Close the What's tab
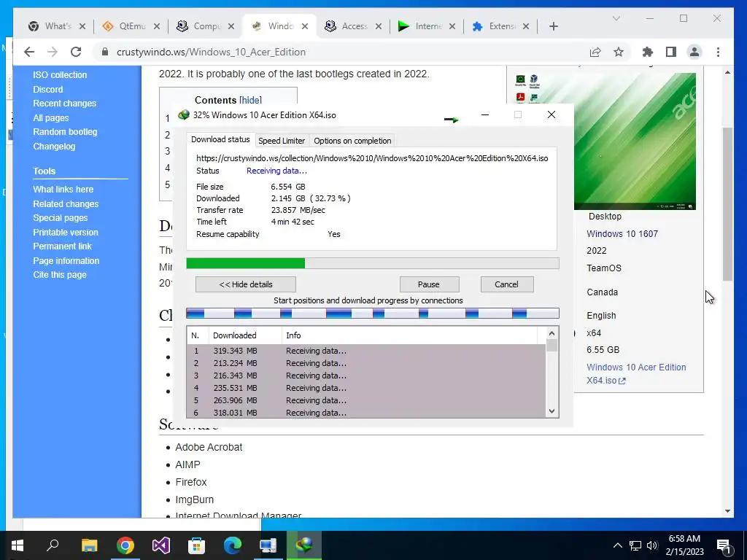The image size is (747, 560). click(x=82, y=26)
